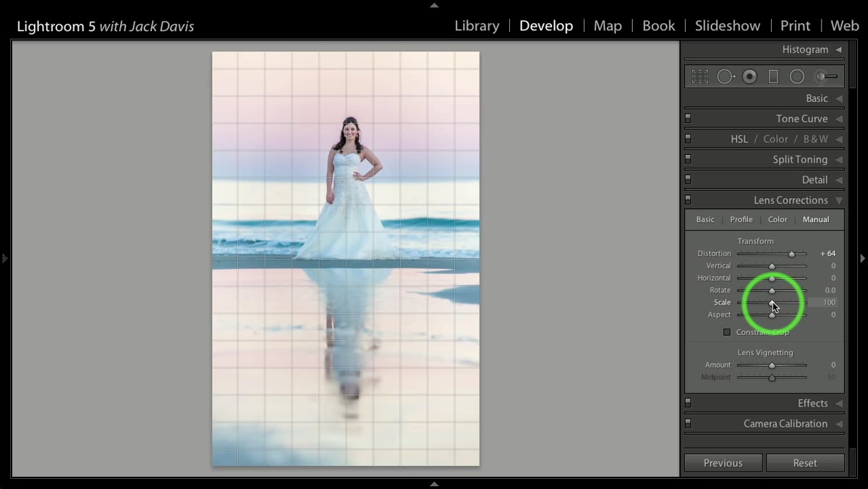Enable the Constrain Crop checkbox
The image size is (868, 489).
727,332
